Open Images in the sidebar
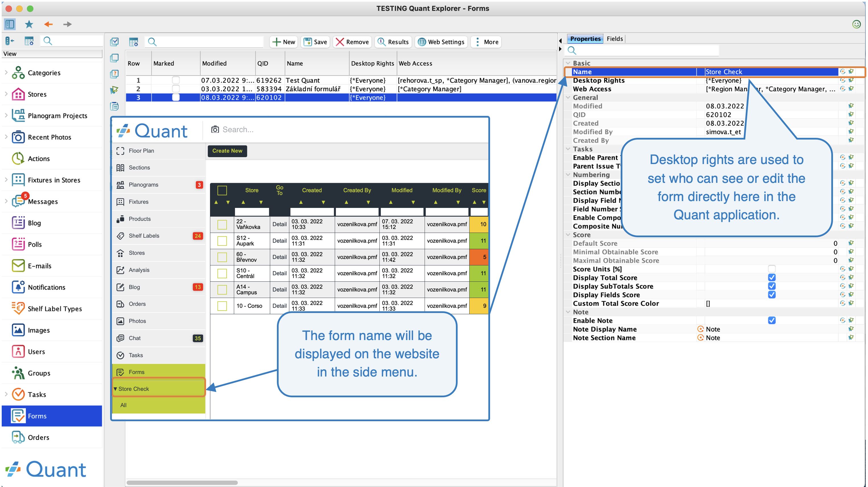The image size is (868, 487). click(x=39, y=330)
